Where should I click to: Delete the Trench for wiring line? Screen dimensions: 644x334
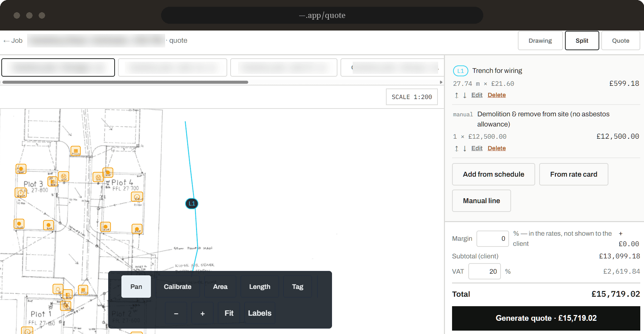coord(496,95)
